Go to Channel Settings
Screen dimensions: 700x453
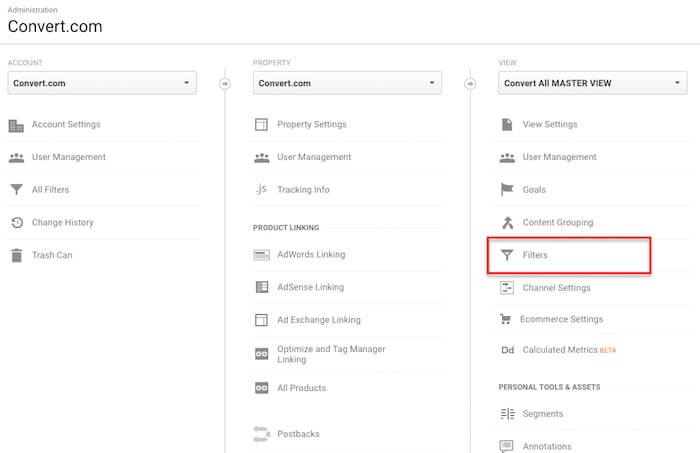556,288
